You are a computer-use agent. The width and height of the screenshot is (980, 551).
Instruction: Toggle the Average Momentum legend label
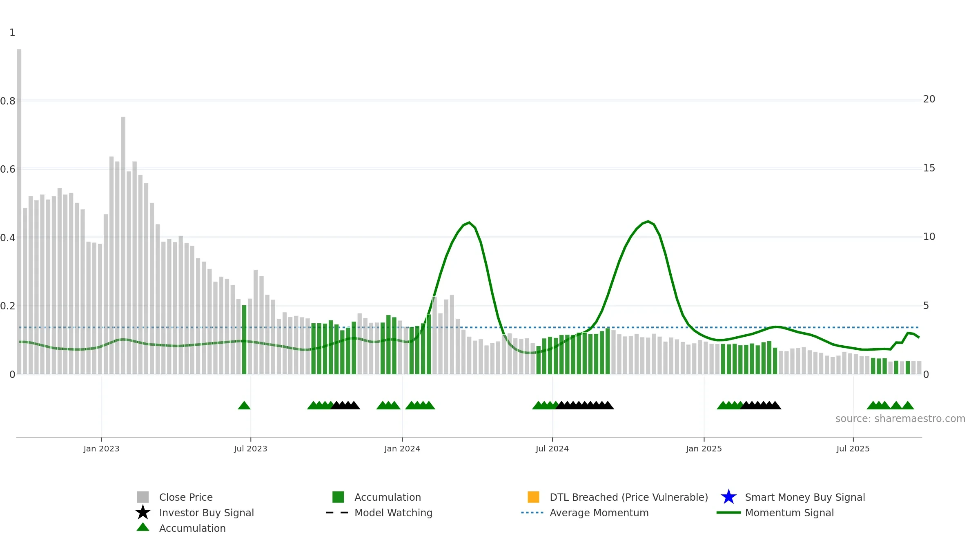599,513
